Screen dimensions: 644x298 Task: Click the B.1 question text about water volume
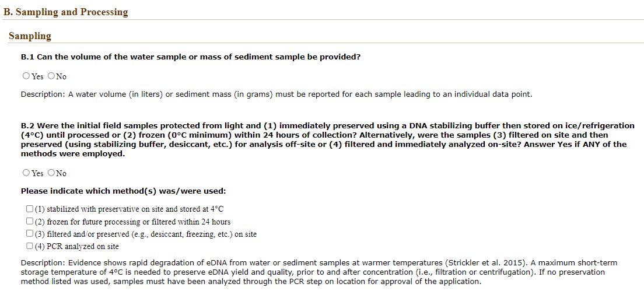[190, 57]
